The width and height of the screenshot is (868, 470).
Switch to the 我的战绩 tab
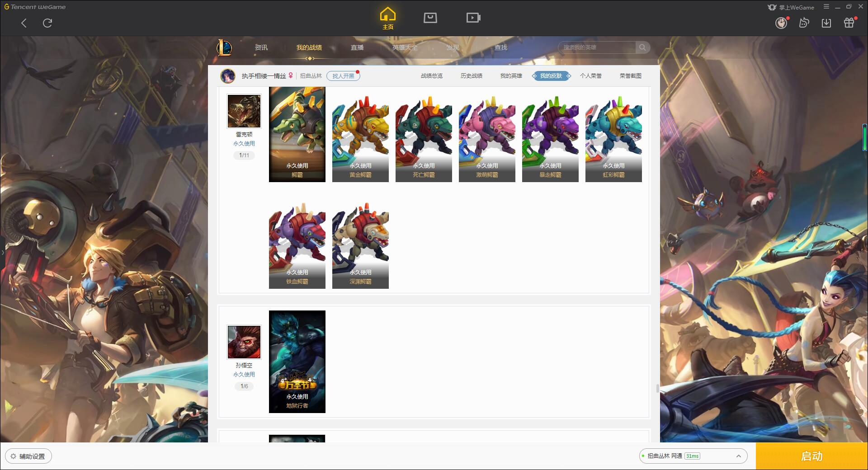[x=309, y=47]
